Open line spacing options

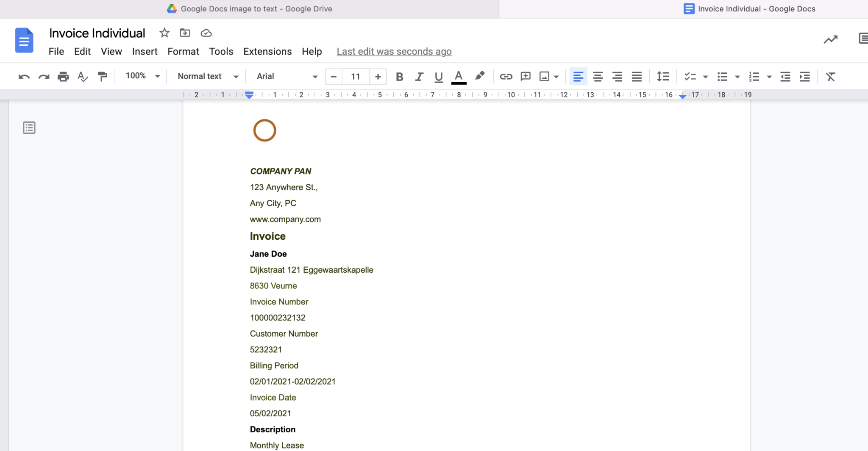pyautogui.click(x=662, y=77)
